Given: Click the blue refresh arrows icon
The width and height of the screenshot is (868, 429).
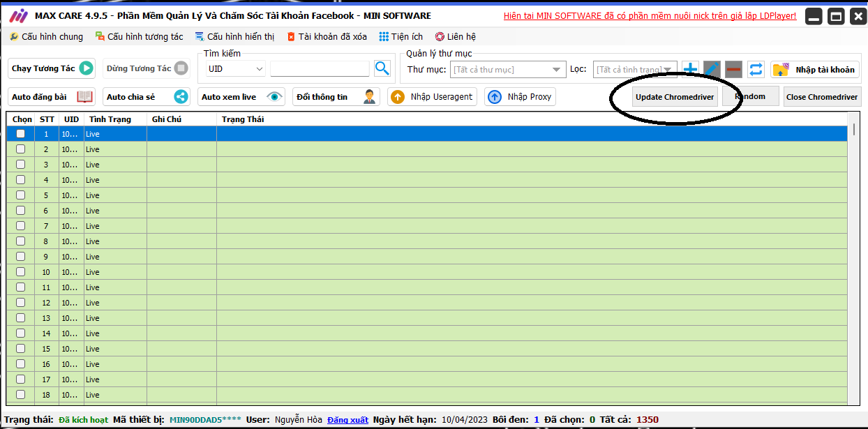Looking at the screenshot, I should pos(756,69).
